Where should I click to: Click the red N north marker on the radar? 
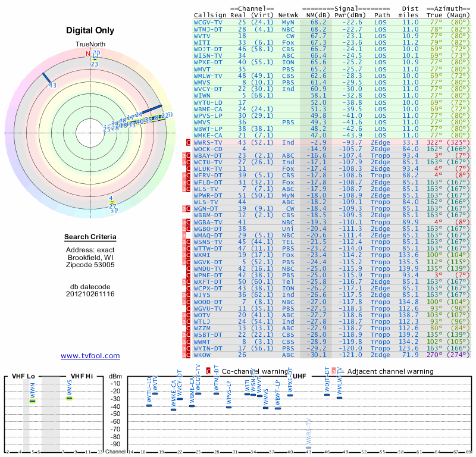click(x=88, y=54)
